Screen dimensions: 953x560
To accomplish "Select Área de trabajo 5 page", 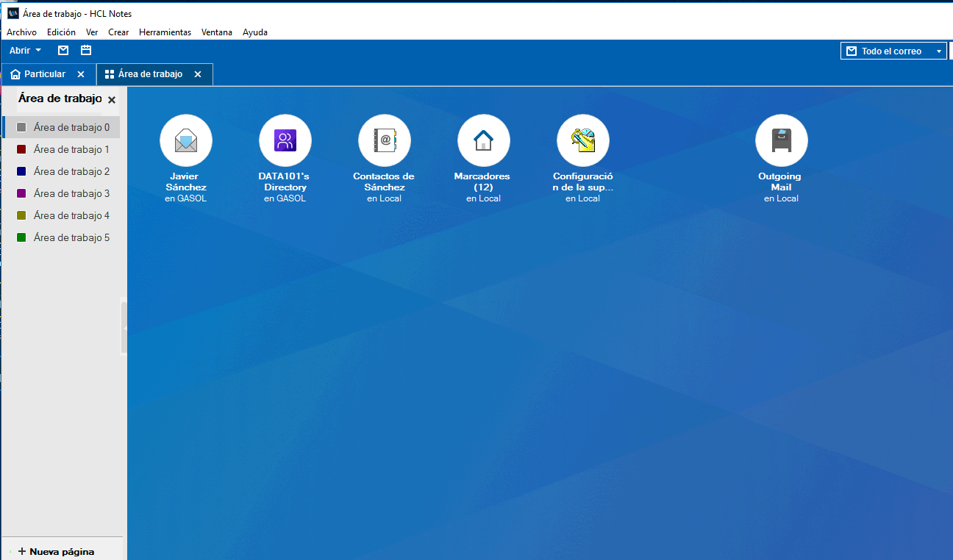I will [63, 237].
